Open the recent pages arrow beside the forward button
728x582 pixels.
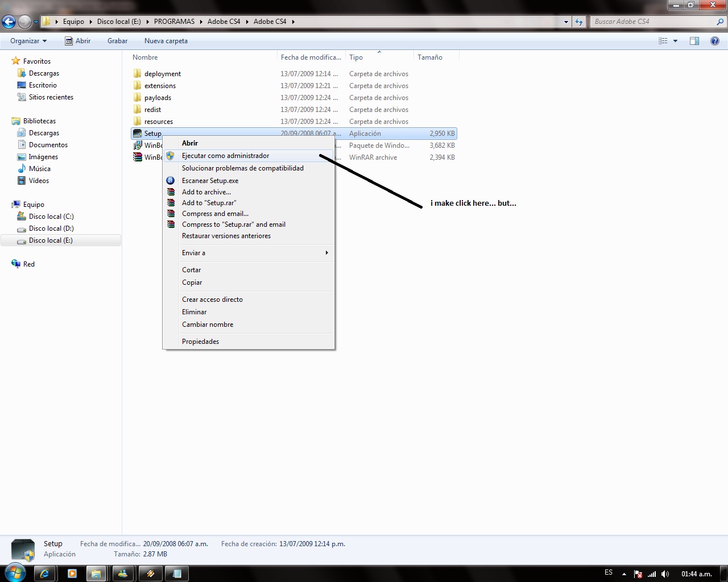click(x=36, y=22)
